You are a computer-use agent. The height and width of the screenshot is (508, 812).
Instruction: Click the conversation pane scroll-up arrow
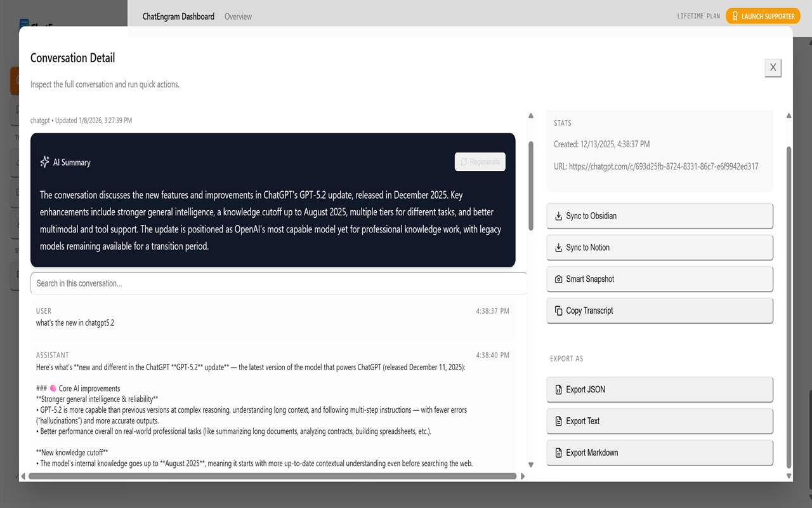click(531, 116)
